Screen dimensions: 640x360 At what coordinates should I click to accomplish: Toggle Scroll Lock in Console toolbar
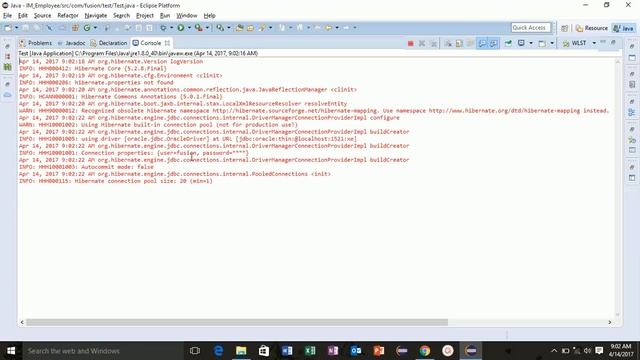tap(459, 43)
